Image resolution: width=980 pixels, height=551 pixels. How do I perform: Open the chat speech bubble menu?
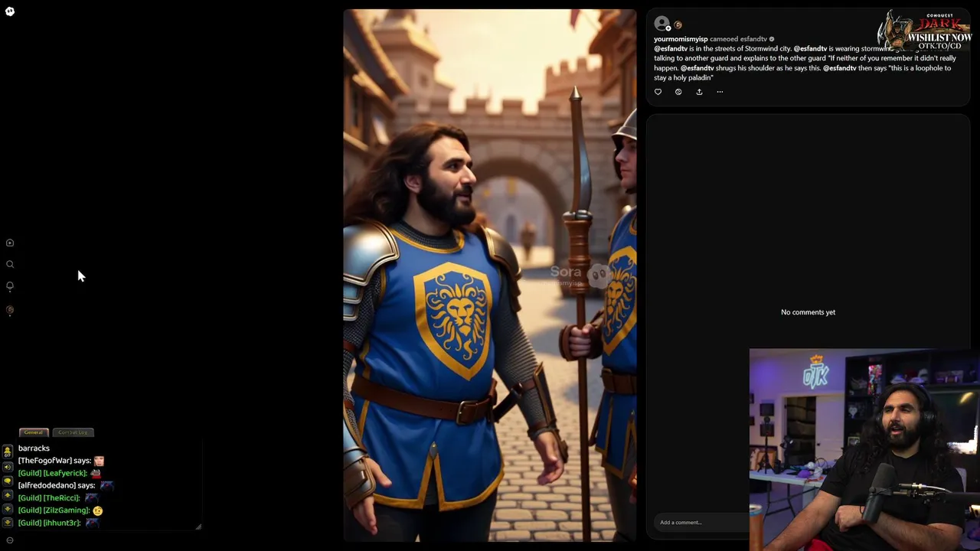point(8,481)
